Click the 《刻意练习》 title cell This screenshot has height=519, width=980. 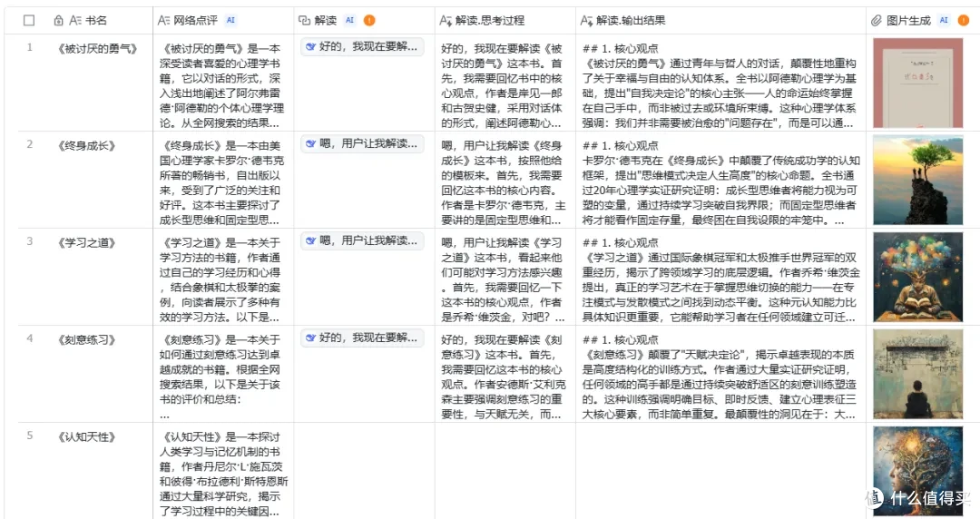pos(86,339)
